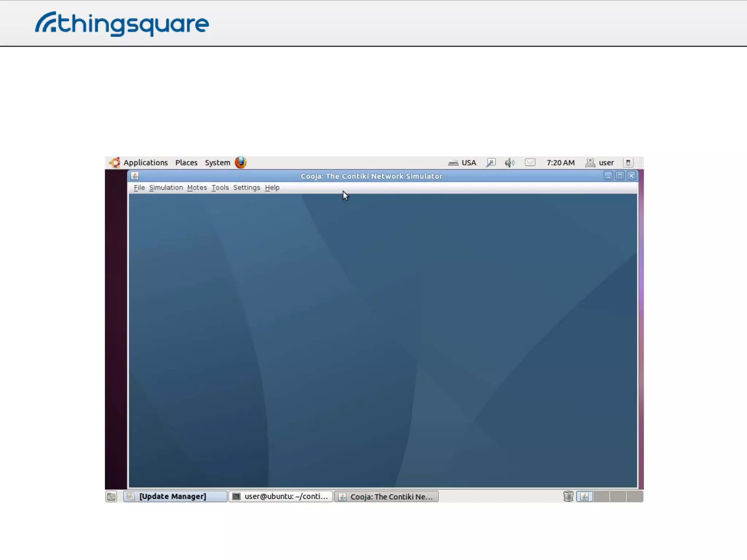The width and height of the screenshot is (747, 560).
Task: Open the Tools menu
Action: (x=220, y=187)
